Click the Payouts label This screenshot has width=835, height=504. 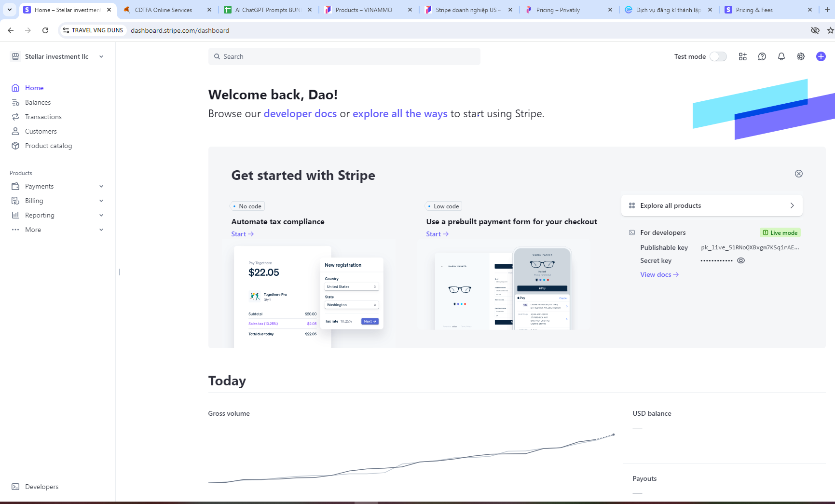[644, 478]
